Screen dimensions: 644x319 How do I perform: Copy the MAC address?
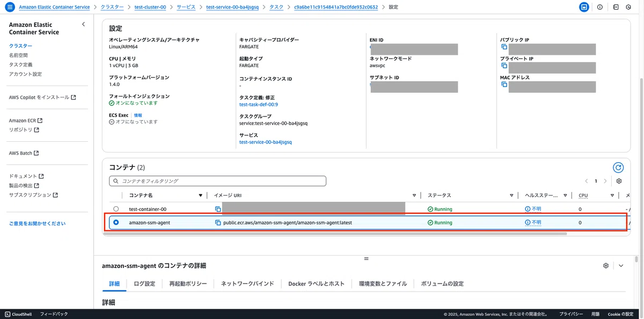click(504, 84)
